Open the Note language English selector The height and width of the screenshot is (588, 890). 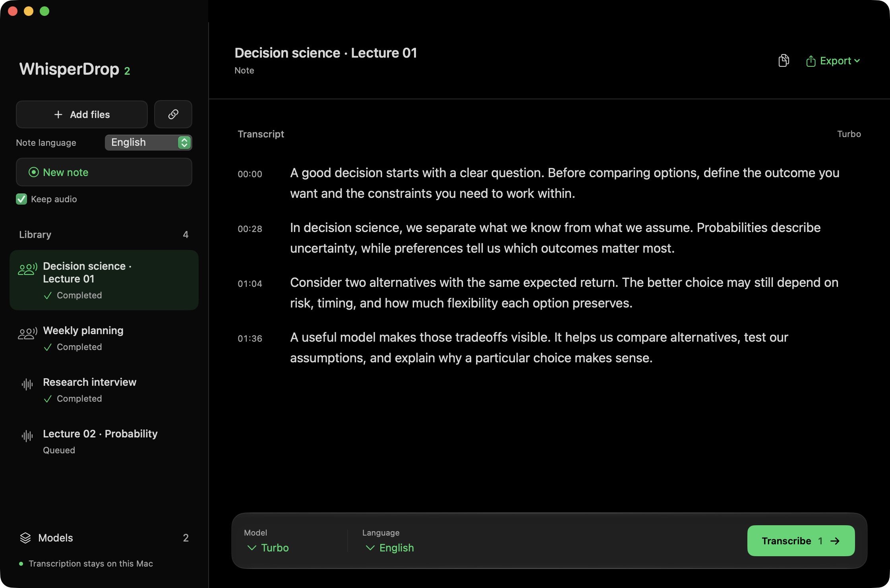pos(149,142)
